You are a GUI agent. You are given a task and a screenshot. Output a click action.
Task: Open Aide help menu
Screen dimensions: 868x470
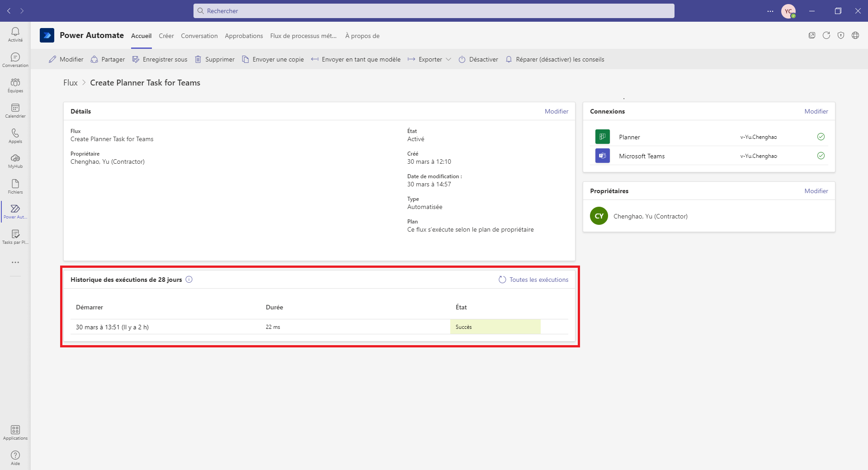15,458
